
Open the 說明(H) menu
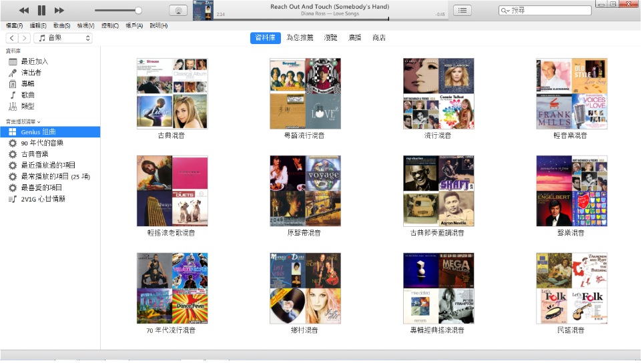point(159,25)
